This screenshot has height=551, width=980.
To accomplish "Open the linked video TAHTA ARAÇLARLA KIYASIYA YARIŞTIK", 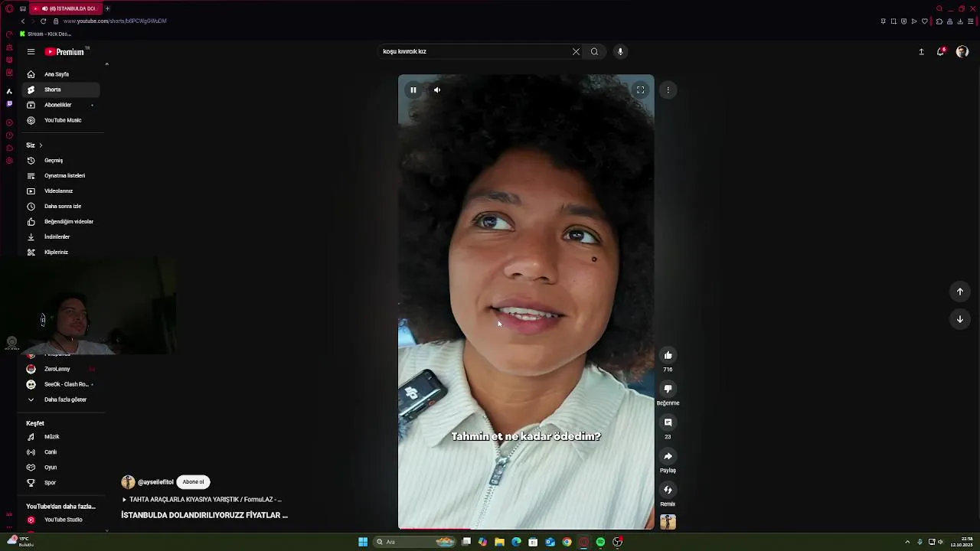I will click(202, 500).
